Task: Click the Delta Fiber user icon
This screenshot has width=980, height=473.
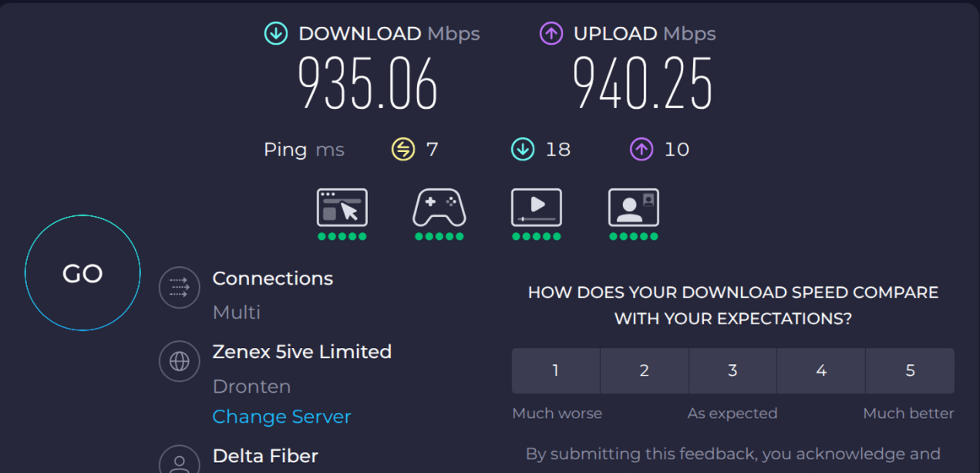Action: [180, 461]
